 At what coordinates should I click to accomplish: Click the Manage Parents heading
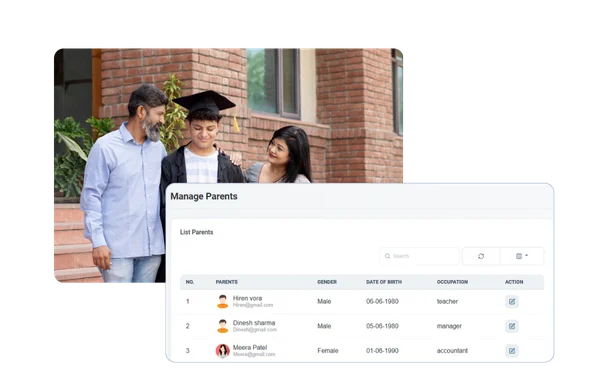pyautogui.click(x=204, y=196)
